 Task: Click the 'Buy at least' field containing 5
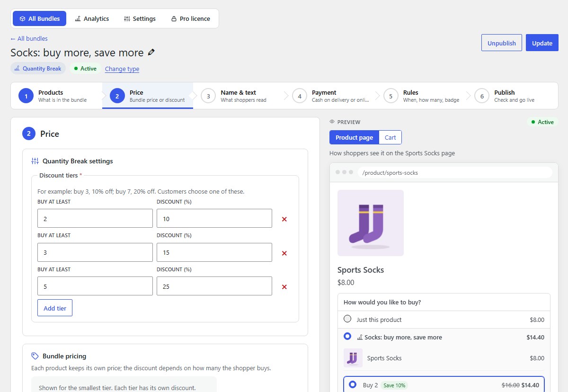(95, 286)
